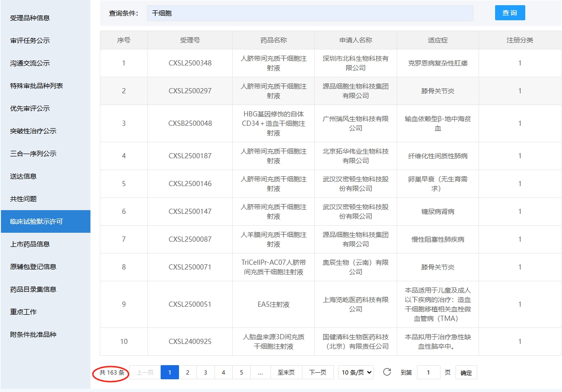Open 受理品种信息 in the sidebar
This screenshot has width=562, height=392.
pyautogui.click(x=30, y=18)
